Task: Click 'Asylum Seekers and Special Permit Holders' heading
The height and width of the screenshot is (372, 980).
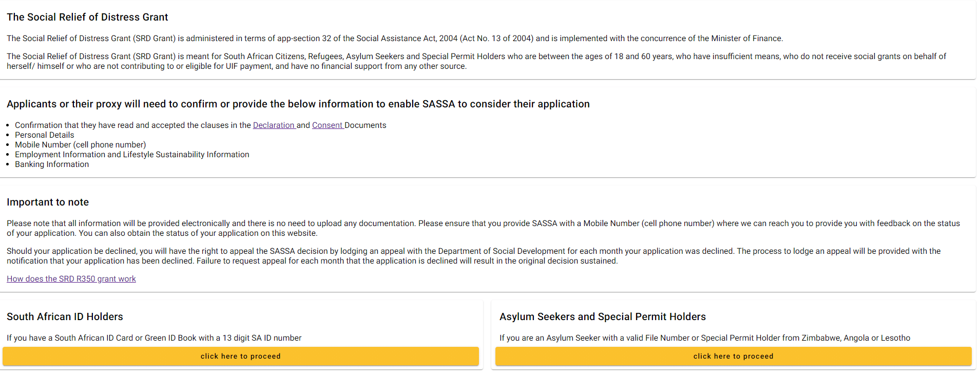Action: [x=602, y=317]
